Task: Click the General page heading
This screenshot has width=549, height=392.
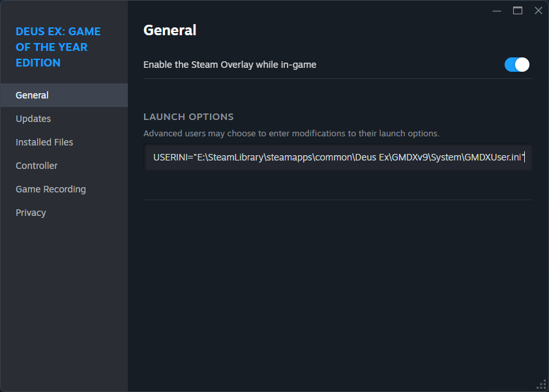Action: click(x=170, y=30)
